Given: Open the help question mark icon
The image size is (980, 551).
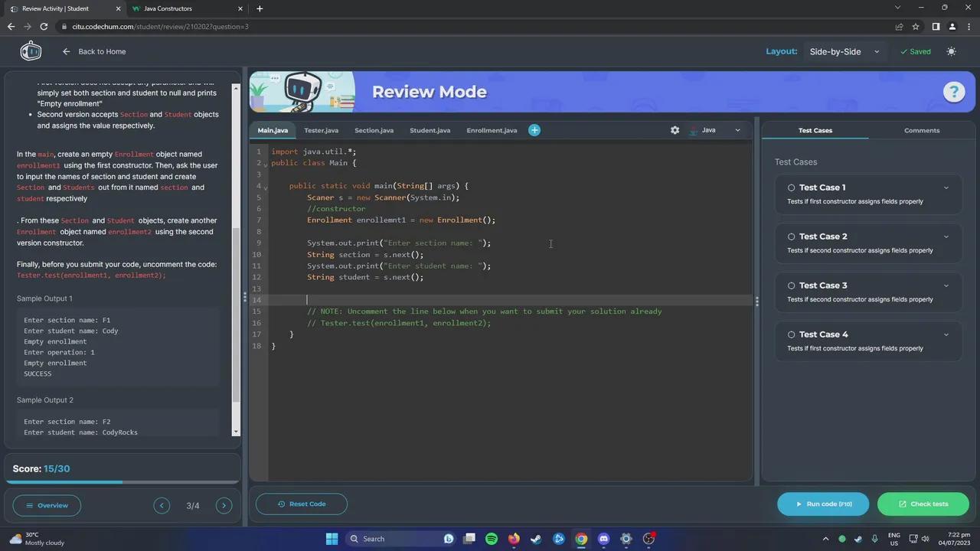Looking at the screenshot, I should point(953,92).
